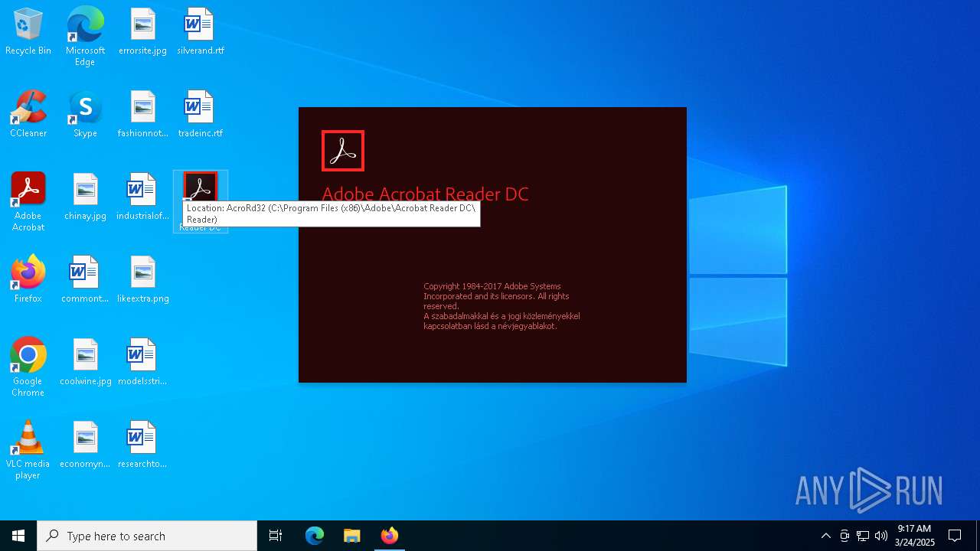Select the modelsstri... Word document icon
This screenshot has width=980, height=551.
click(x=142, y=363)
